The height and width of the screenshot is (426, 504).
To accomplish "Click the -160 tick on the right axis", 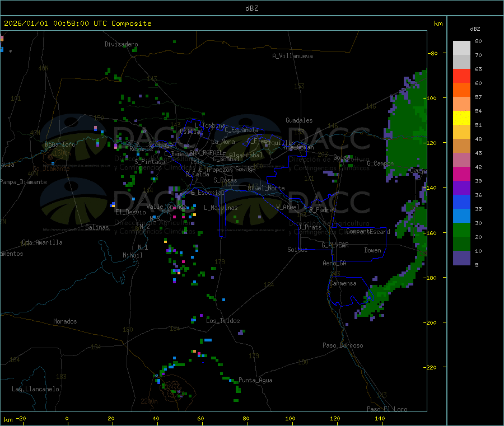I will click(431, 233).
